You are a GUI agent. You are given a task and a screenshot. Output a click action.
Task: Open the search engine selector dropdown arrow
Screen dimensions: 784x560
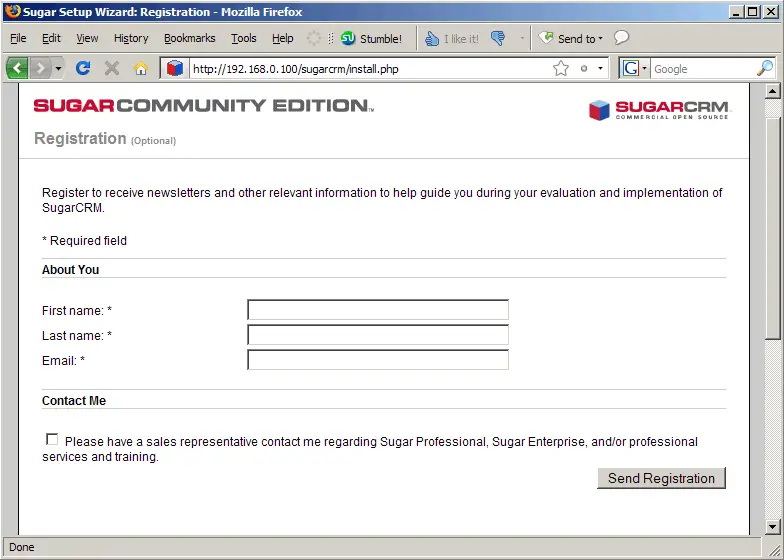[x=644, y=68]
